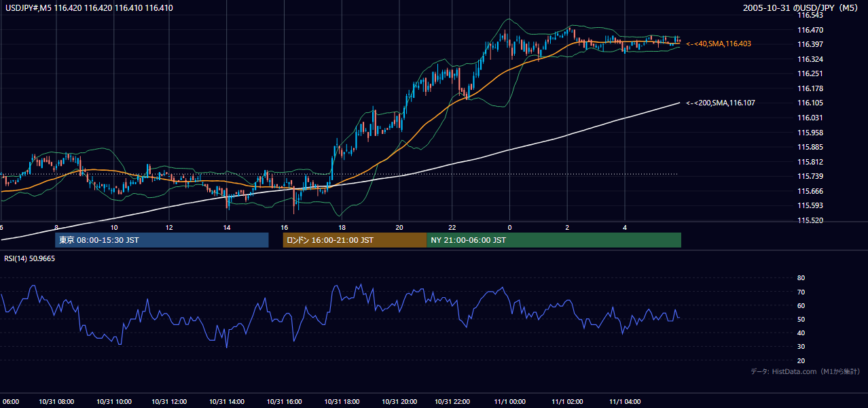Select the 200 SMA label 116.107
868x408 pixels.
[721, 103]
